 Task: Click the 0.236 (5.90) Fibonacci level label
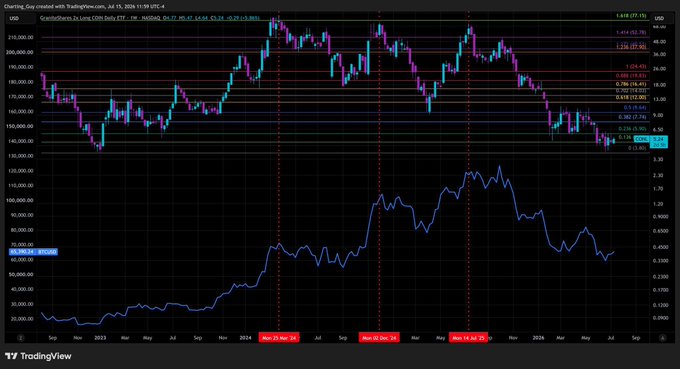coord(632,129)
